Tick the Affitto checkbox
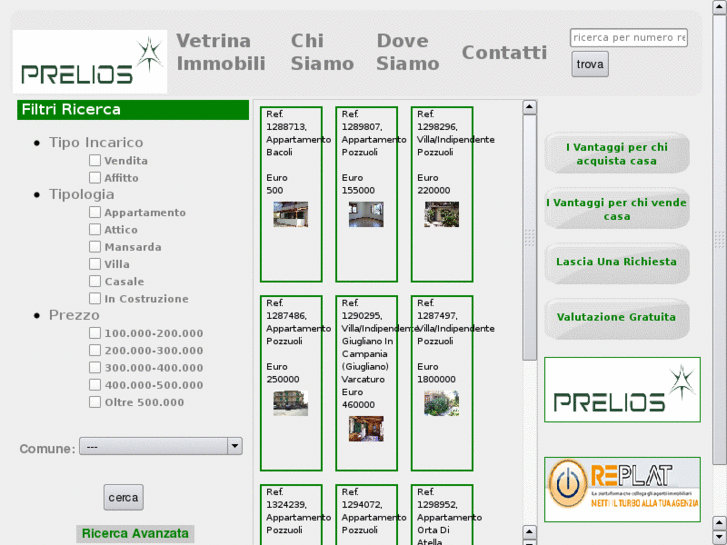727x545 pixels. tap(95, 177)
